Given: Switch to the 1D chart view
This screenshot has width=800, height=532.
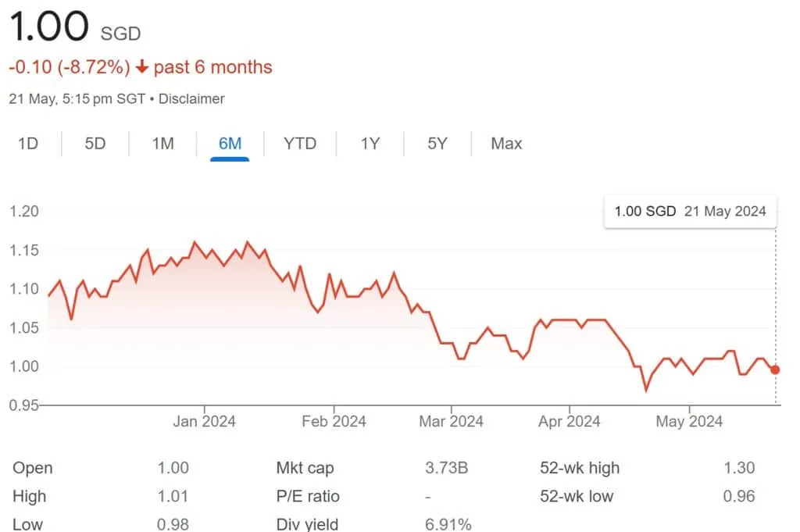Looking at the screenshot, I should click(x=28, y=144).
